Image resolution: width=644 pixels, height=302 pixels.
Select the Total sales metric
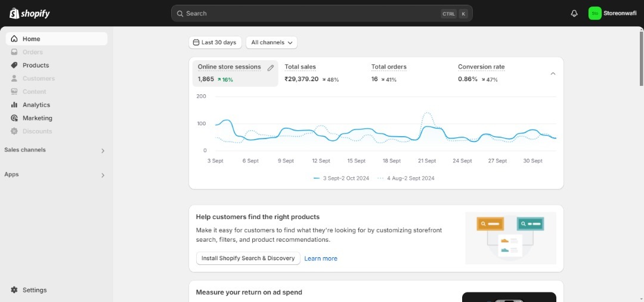(301, 67)
